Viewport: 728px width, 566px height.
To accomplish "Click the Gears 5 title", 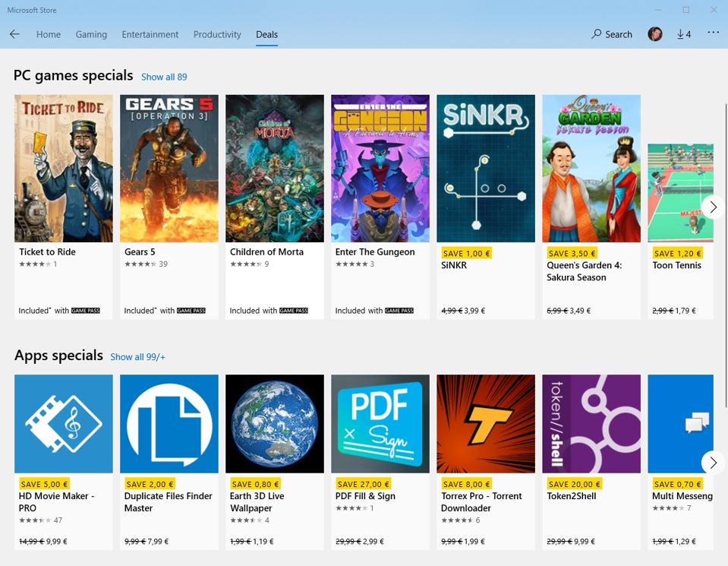I will (139, 252).
